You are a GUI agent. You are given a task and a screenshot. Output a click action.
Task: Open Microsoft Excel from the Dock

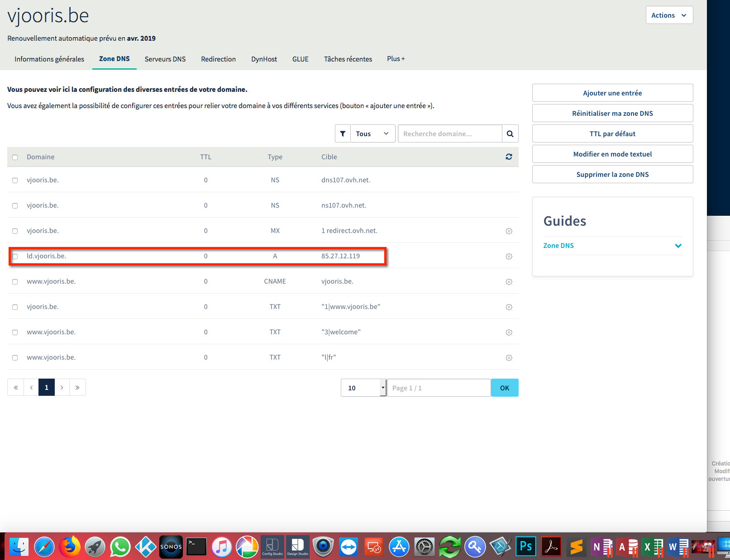tap(653, 547)
